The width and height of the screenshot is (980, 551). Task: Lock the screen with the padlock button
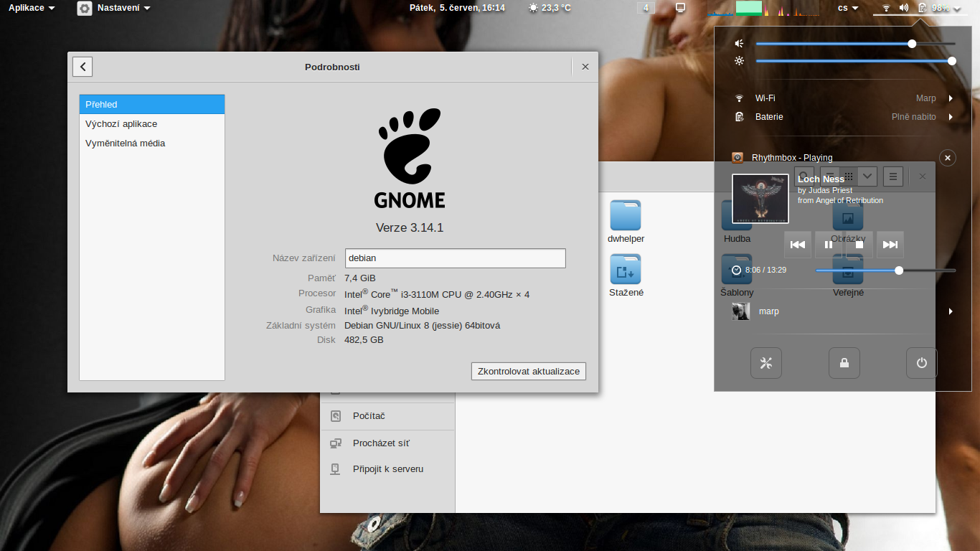(x=844, y=363)
